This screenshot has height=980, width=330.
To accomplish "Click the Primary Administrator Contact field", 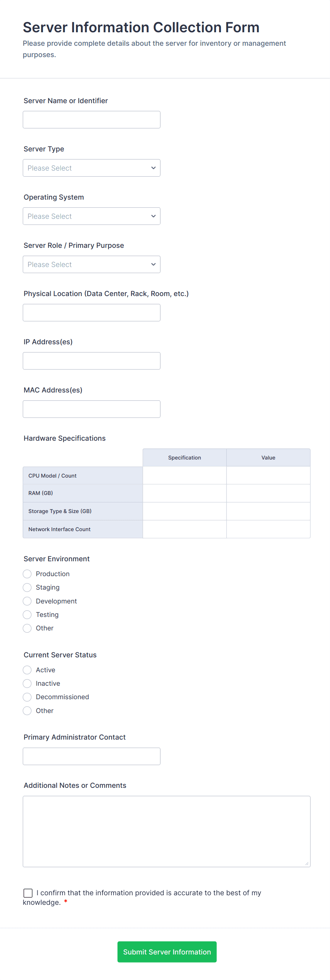I will [x=91, y=756].
